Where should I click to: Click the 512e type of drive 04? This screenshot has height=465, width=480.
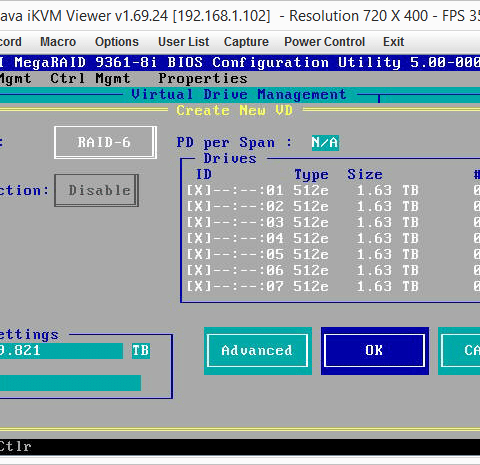pyautogui.click(x=311, y=238)
